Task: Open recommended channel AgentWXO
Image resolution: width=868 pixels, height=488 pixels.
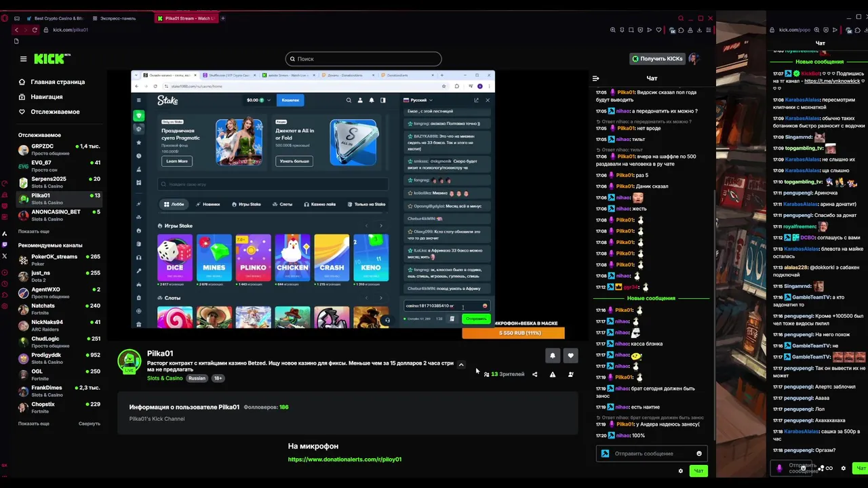Action: pyautogui.click(x=59, y=292)
